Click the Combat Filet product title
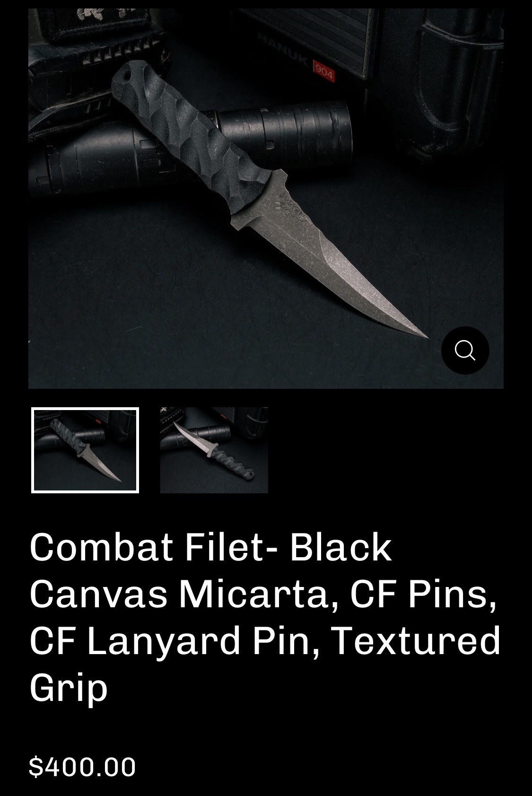532x796 pixels. 265,617
